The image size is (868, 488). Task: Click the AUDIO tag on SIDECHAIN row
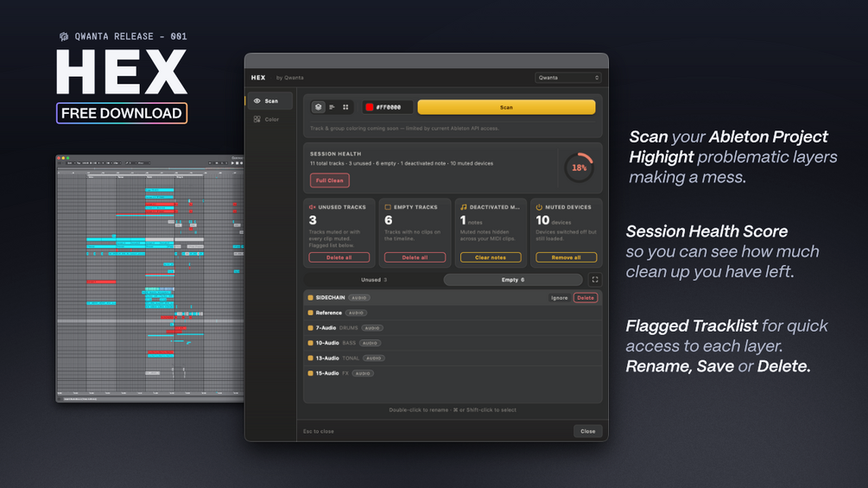pyautogui.click(x=359, y=298)
